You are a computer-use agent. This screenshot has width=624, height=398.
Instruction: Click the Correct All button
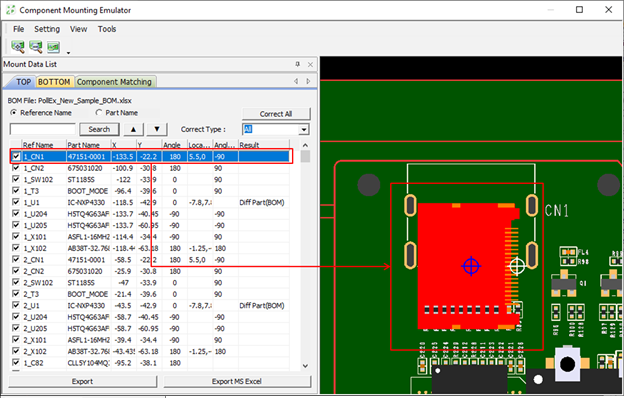276,114
